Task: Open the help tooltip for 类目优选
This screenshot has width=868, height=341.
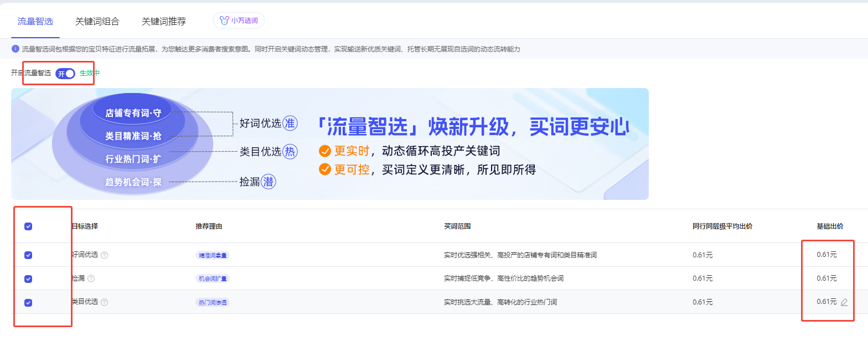Action: [x=105, y=302]
